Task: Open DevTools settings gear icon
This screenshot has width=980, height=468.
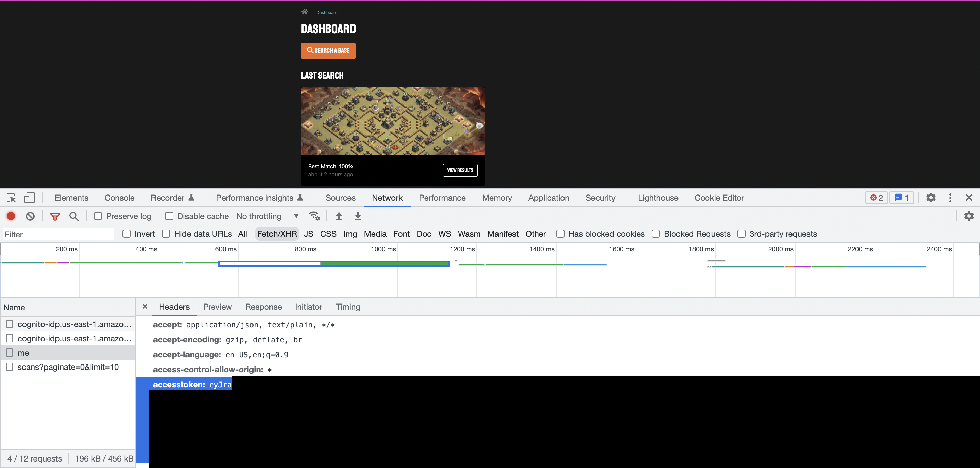Action: click(x=931, y=198)
